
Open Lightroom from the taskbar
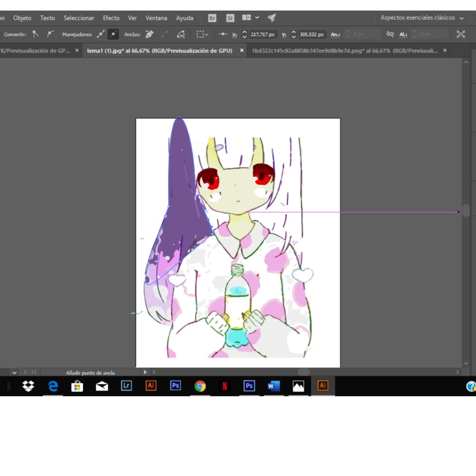click(x=126, y=386)
